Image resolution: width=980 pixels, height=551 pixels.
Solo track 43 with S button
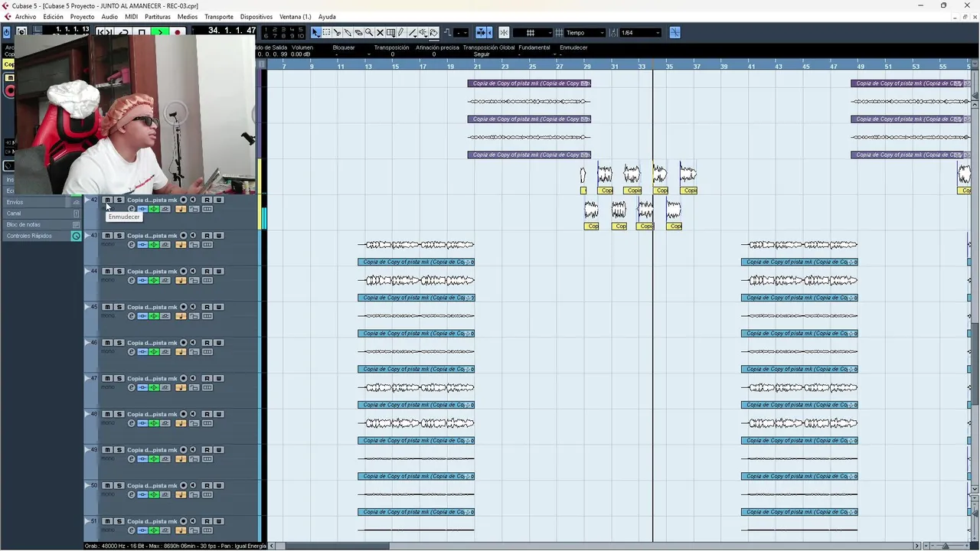[x=119, y=236]
